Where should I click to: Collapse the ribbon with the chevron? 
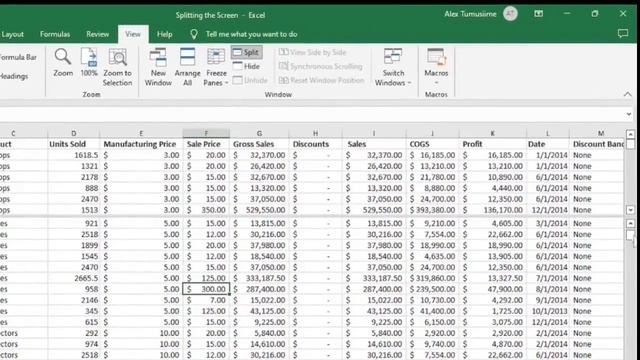pyautogui.click(x=627, y=94)
